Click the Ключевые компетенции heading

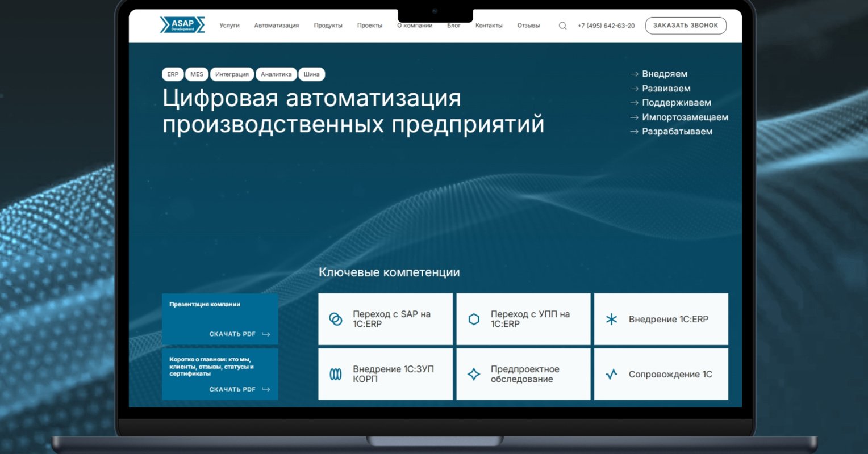coord(389,272)
